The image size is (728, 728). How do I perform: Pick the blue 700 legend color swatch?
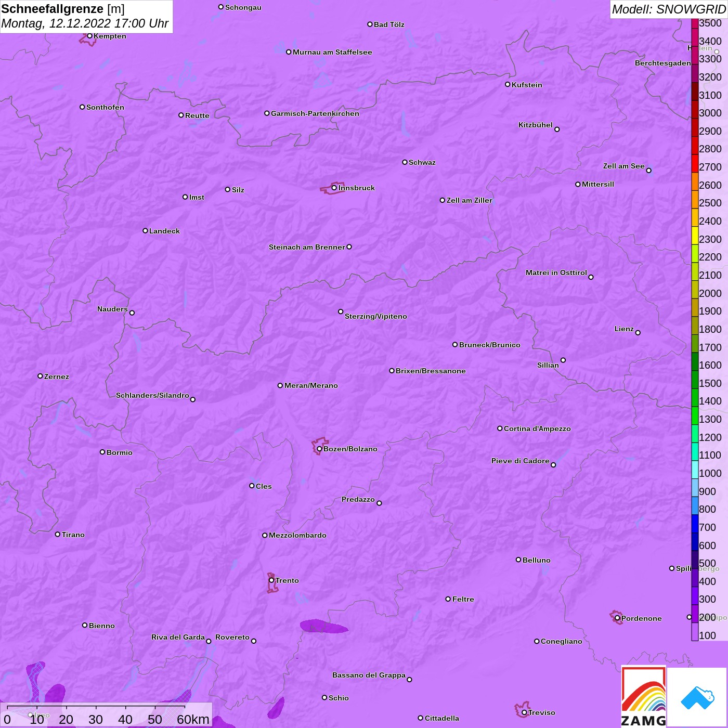point(695,524)
